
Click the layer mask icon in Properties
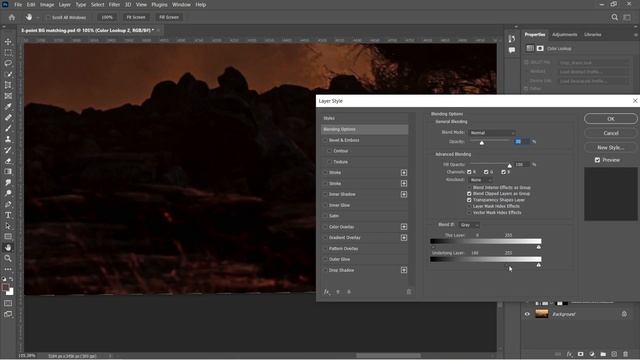pos(540,48)
